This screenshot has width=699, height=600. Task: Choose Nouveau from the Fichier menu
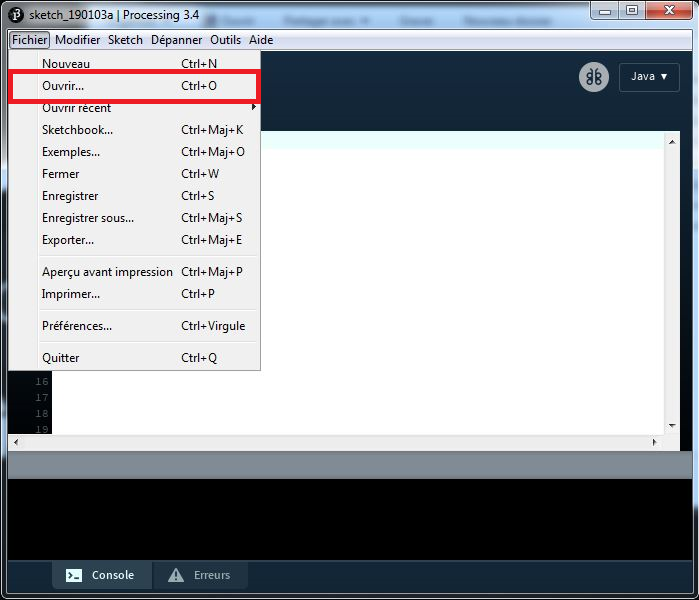pyautogui.click(x=134, y=63)
